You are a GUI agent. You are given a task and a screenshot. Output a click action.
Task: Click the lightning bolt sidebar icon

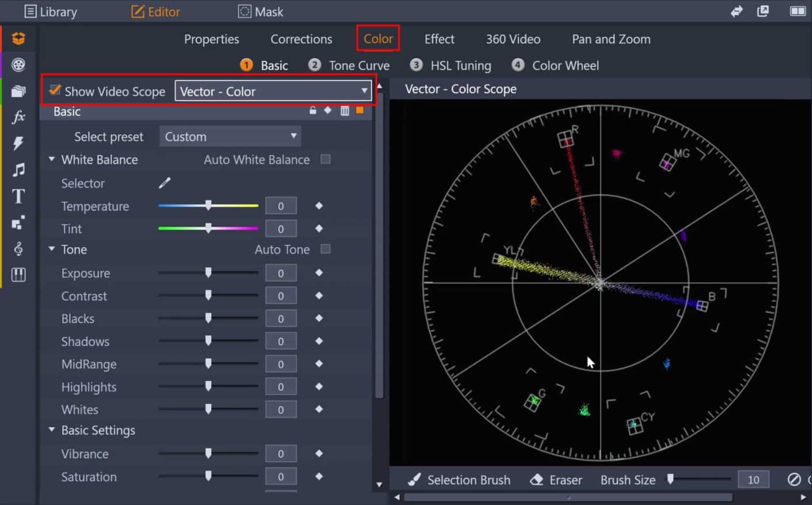[x=18, y=143]
